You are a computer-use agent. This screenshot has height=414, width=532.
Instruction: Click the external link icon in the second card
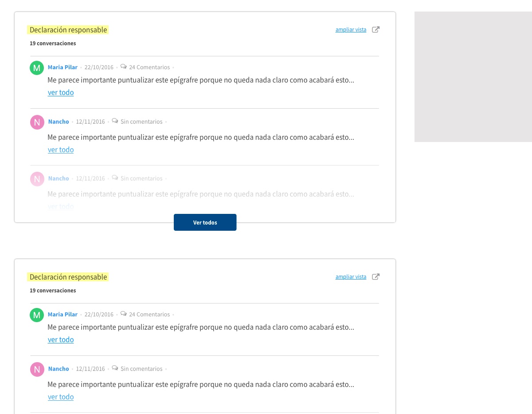tap(376, 277)
